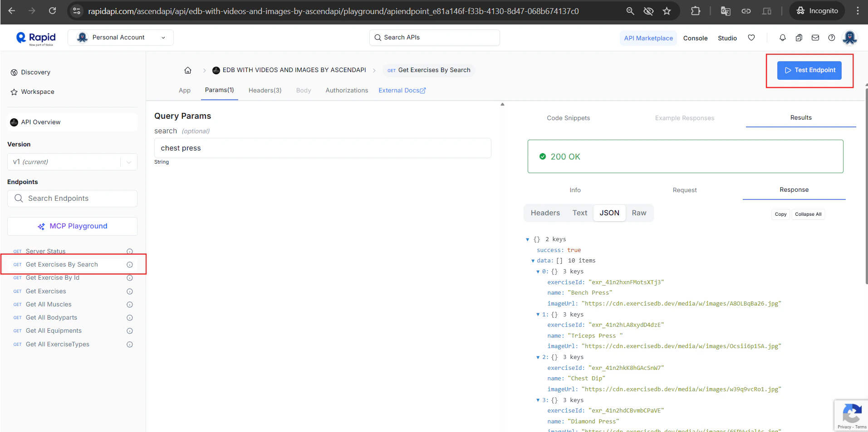Switch to the Headers(3) tab
Screen dimensions: 868x432
click(265, 90)
